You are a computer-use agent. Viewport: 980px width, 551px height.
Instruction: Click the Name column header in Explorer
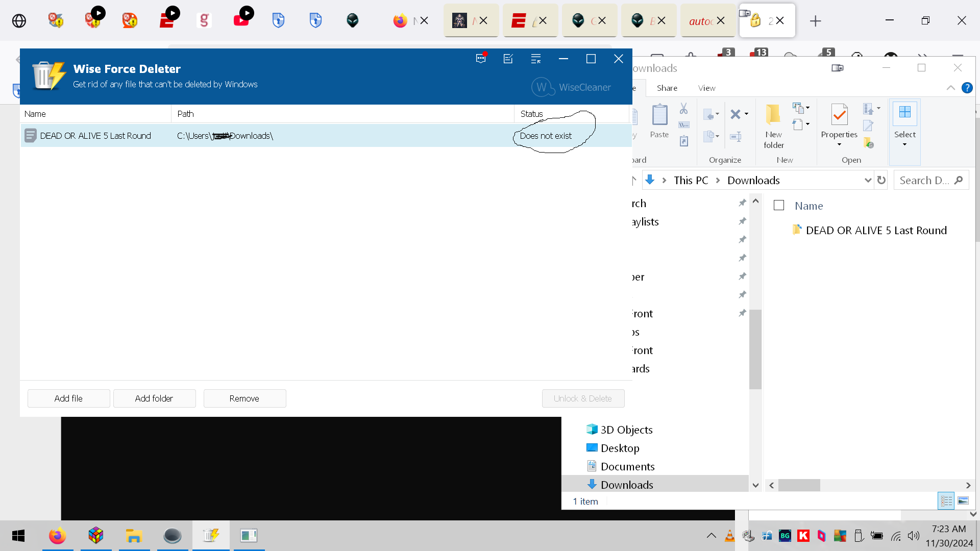click(x=809, y=206)
